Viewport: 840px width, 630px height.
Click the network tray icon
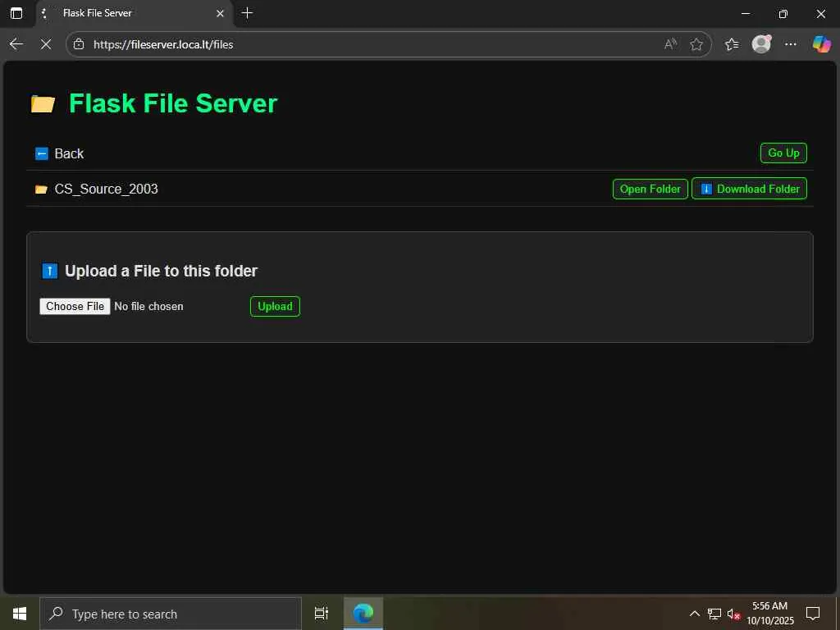[714, 614]
